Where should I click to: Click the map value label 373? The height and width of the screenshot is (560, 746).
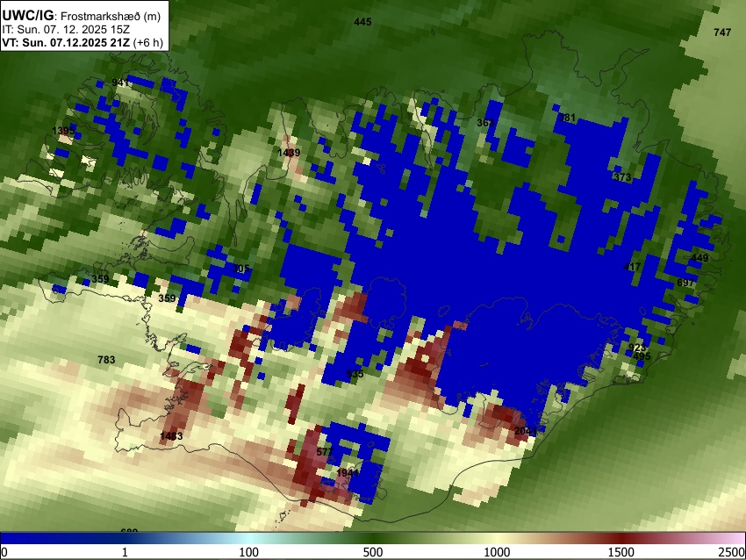(x=622, y=177)
